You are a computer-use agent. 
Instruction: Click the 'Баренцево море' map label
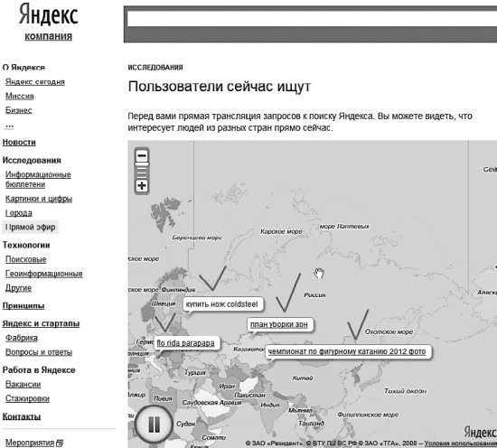coord(197,238)
